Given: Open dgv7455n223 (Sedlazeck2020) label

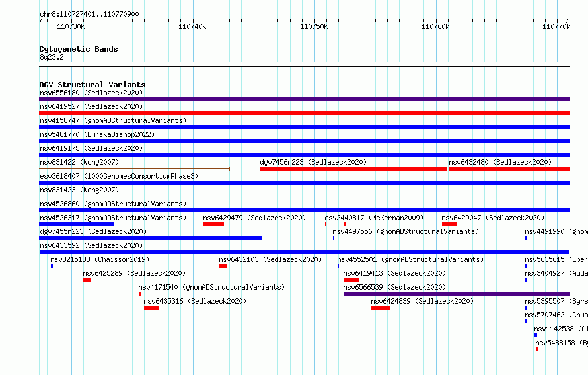Looking at the screenshot, I should [93, 231].
